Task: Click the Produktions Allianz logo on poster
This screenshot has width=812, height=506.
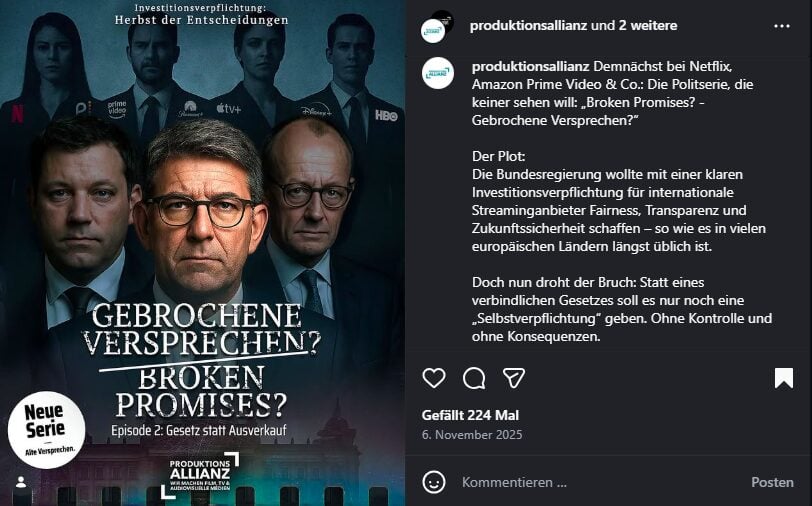Action: click(x=201, y=474)
